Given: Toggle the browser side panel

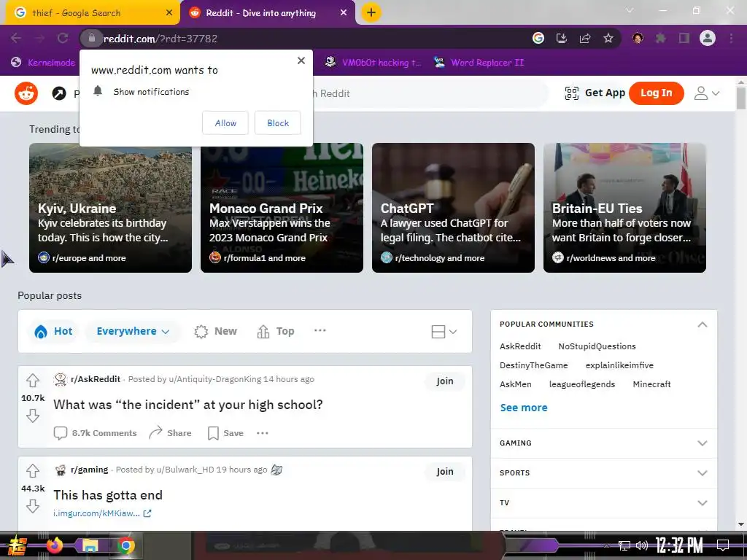Looking at the screenshot, I should pos(684,38).
